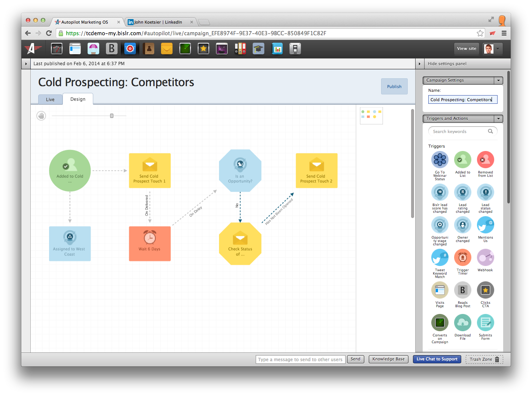Open the graduation cap app in toolbar
The image size is (532, 396).
pyautogui.click(x=258, y=49)
